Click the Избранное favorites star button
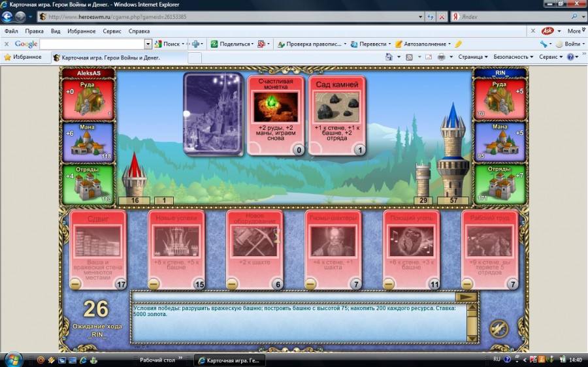This screenshot has width=588, height=367. pos(23,57)
